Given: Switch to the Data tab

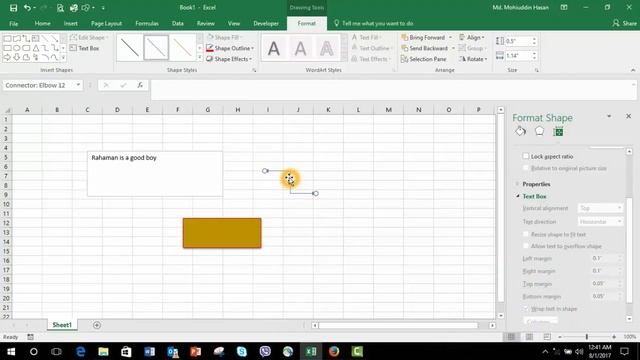Looking at the screenshot, I should pyautogui.click(x=178, y=23).
